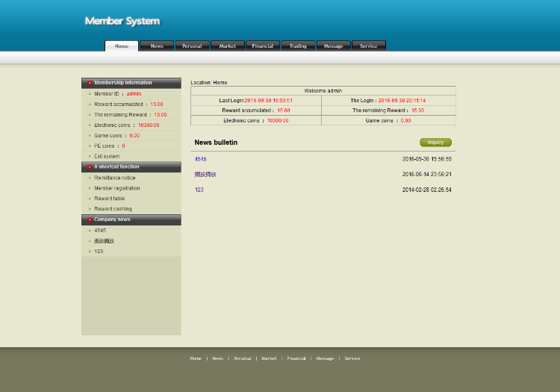Click the green Inquiry button
Viewport: 560px width, 392px height.
435,143
